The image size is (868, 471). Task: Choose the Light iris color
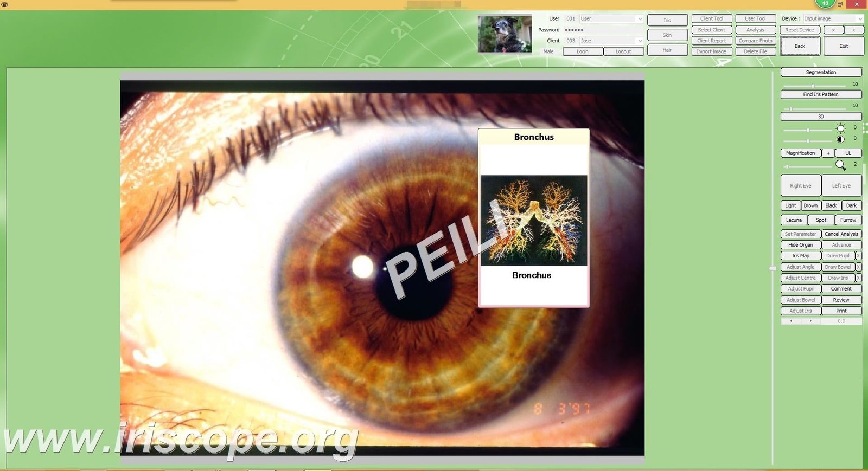point(790,205)
